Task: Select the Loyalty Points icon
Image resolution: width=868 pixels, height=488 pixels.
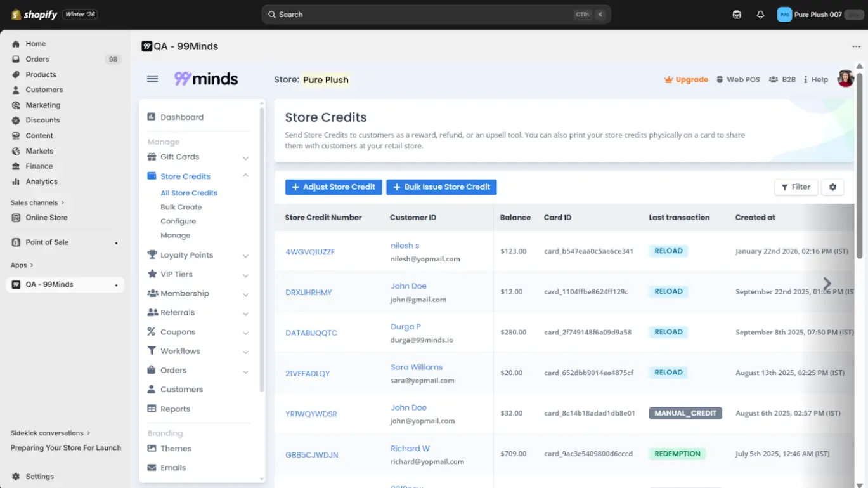Action: (152, 254)
